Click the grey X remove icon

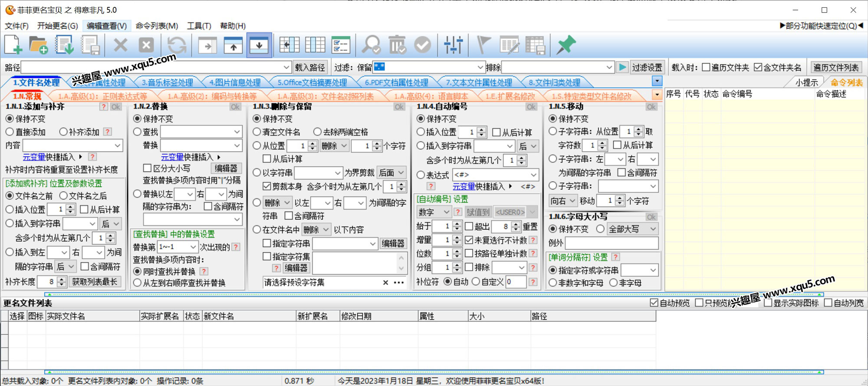pos(121,45)
